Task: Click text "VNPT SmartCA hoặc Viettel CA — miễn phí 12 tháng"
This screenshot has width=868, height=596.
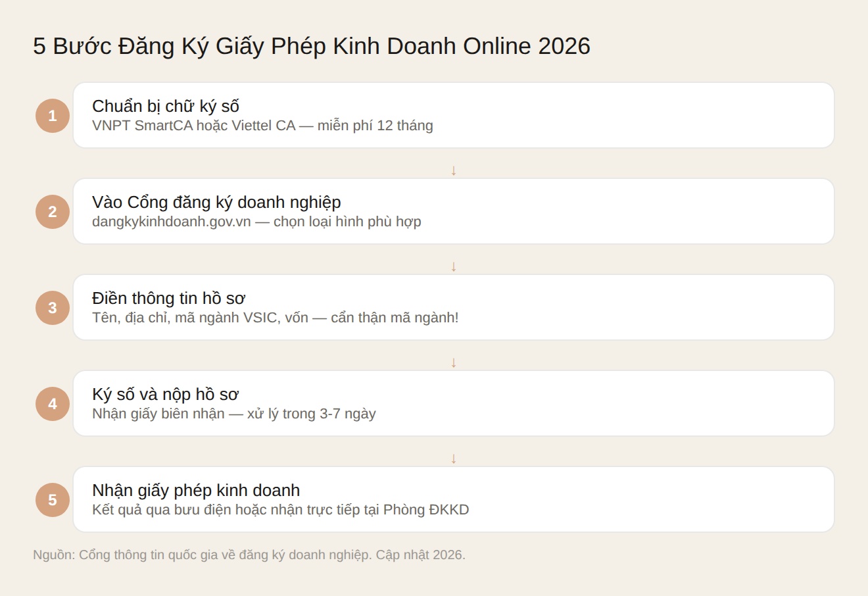Action: 262,126
